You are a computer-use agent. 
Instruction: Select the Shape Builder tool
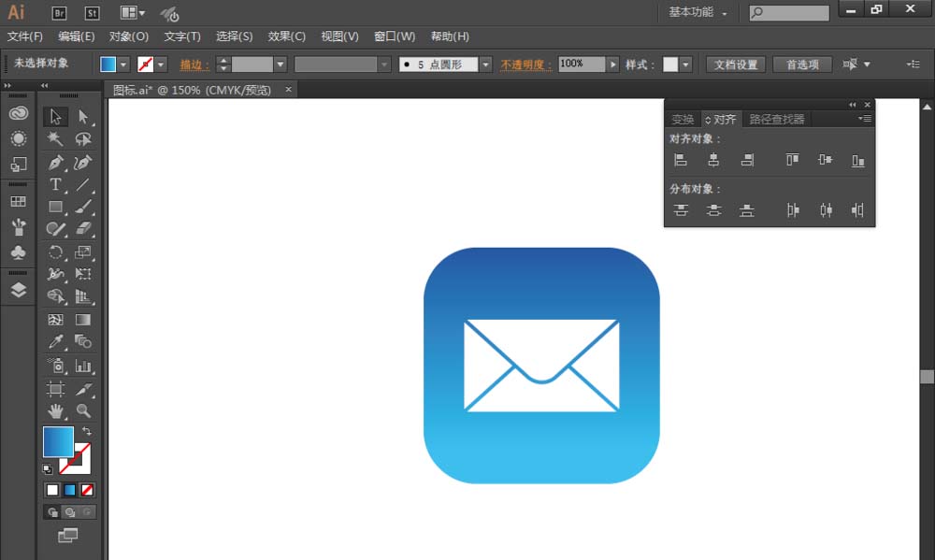coord(55,296)
